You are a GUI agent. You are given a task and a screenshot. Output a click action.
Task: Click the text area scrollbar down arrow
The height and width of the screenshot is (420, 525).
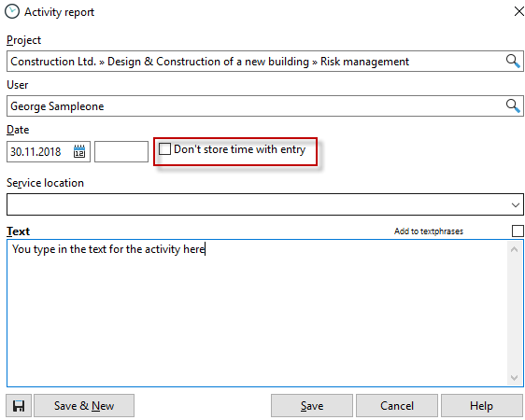(x=515, y=378)
